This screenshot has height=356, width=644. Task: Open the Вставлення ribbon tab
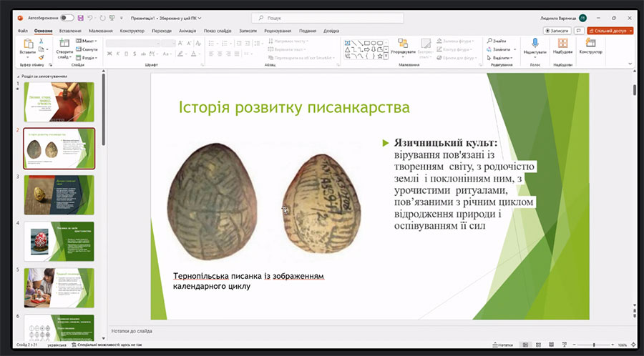pyautogui.click(x=70, y=31)
